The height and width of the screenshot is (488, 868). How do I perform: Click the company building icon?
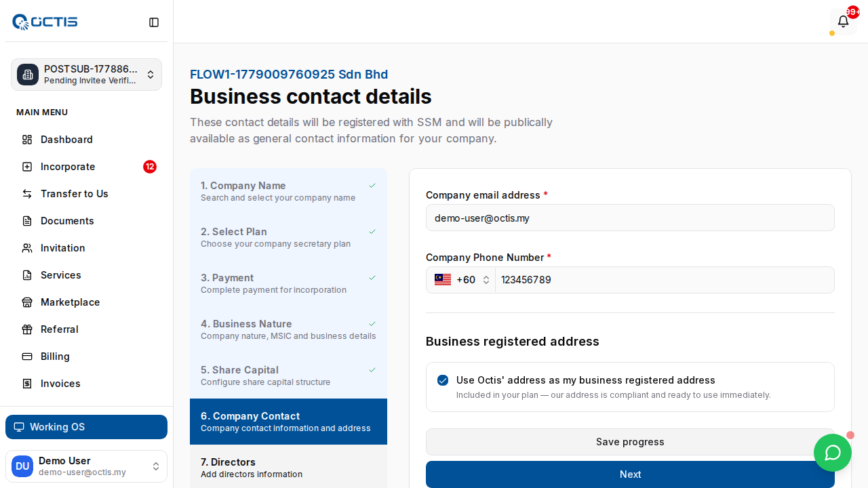[x=28, y=75]
